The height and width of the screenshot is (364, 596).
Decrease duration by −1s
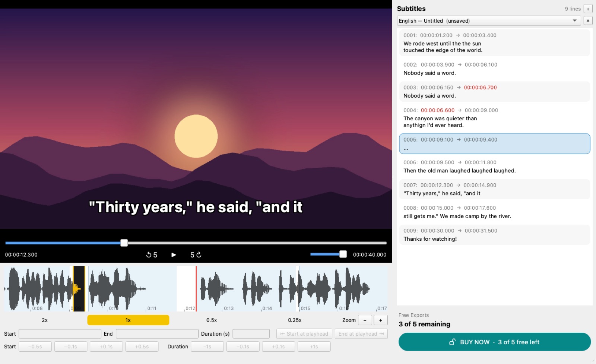[x=207, y=346]
